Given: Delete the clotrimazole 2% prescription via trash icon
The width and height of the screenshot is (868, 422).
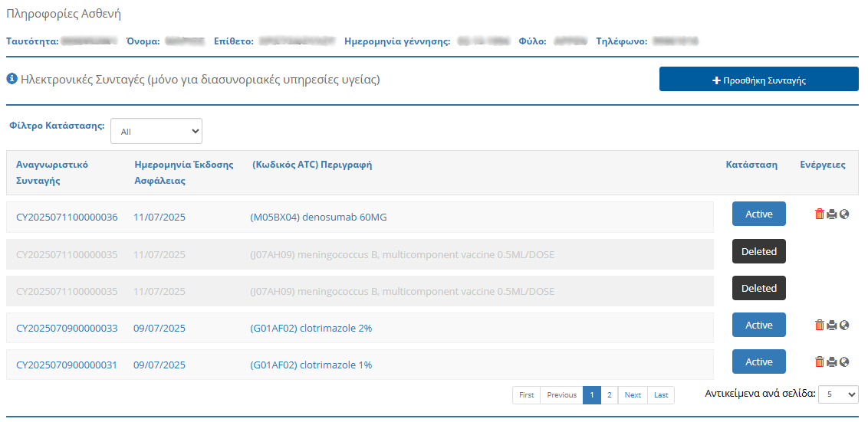Looking at the screenshot, I should (819, 325).
